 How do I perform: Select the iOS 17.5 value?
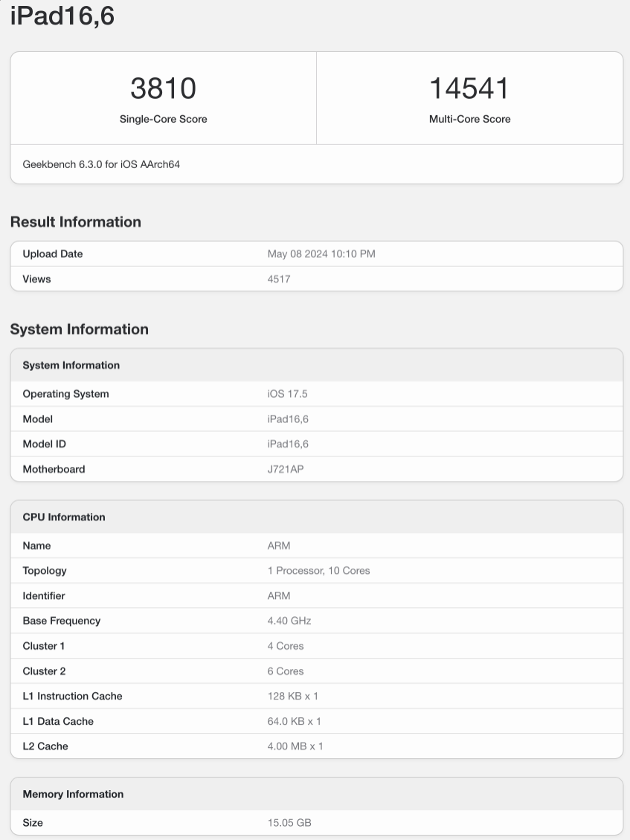(287, 394)
